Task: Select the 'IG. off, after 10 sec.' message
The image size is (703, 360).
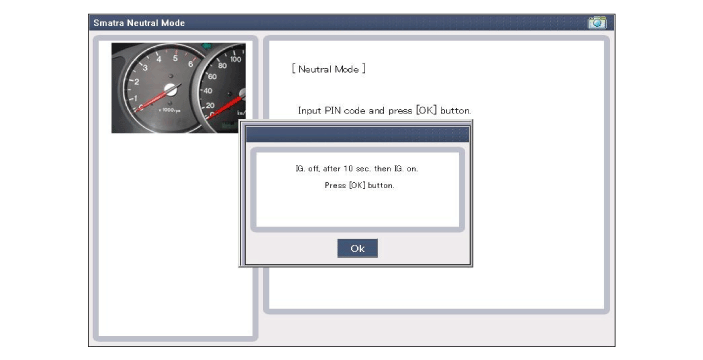Action: (357, 169)
